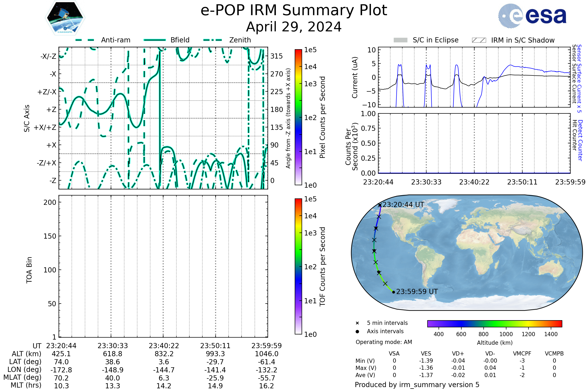Screen dimensions: 588x392
Task: Click the Pixel Counts per Second colorbar
Action: pyautogui.click(x=298, y=117)
